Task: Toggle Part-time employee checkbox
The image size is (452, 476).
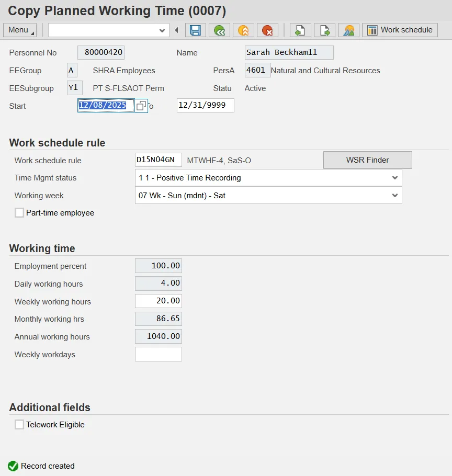Action: pos(19,213)
